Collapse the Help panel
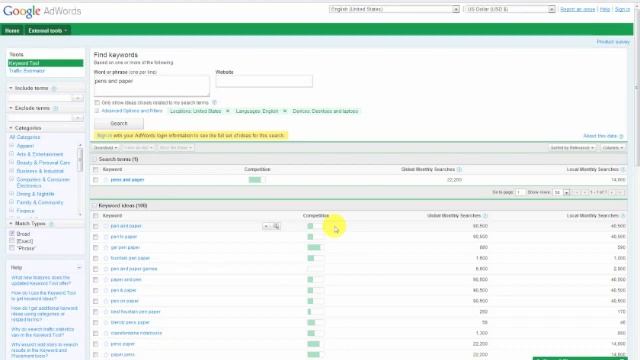Image resolution: width=640 pixels, height=360 pixels. tap(79, 268)
